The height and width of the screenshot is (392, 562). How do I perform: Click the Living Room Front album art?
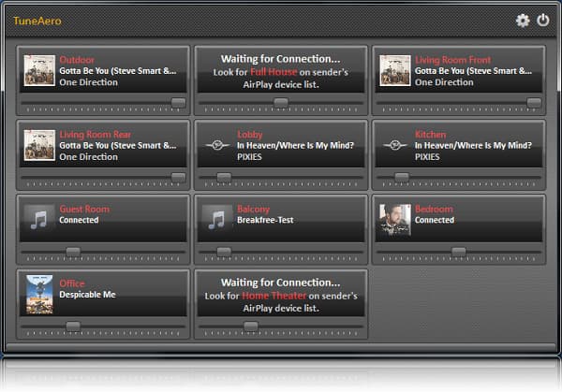[395, 70]
